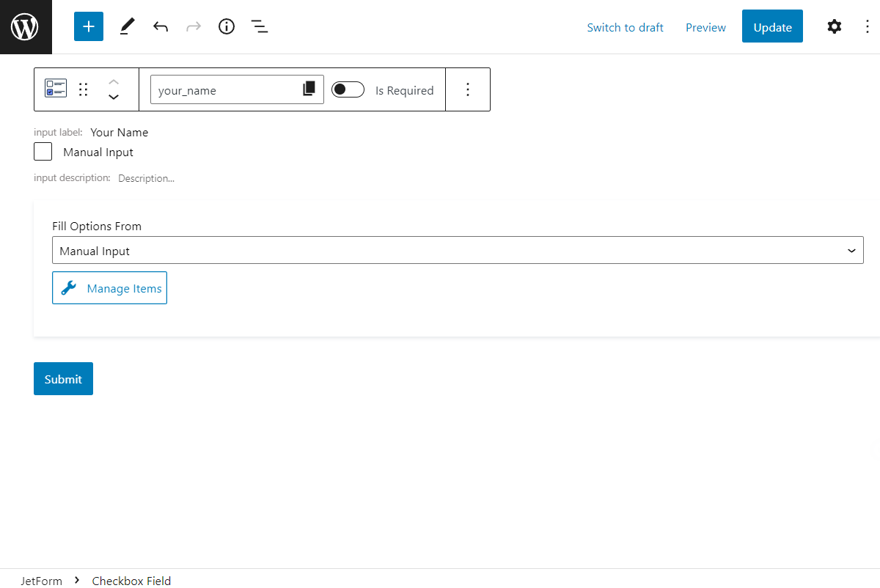Move the block up with the chevron
880x588 pixels.
114,81
